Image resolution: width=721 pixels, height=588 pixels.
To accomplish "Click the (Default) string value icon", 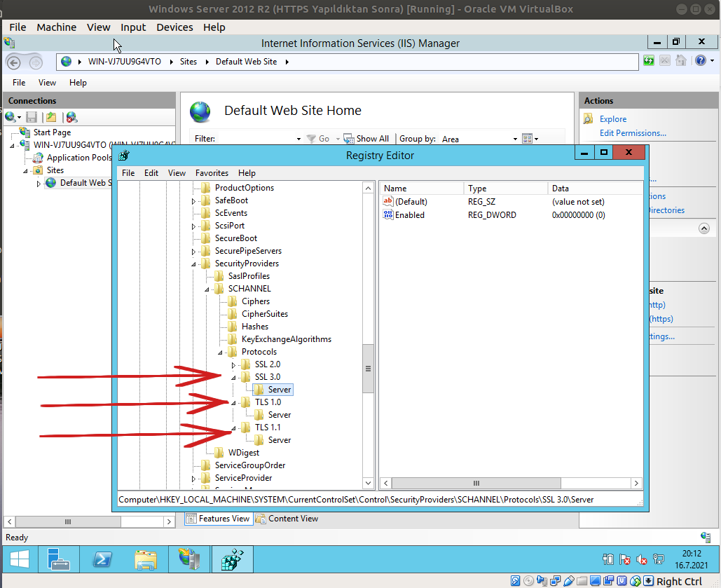I will click(388, 202).
